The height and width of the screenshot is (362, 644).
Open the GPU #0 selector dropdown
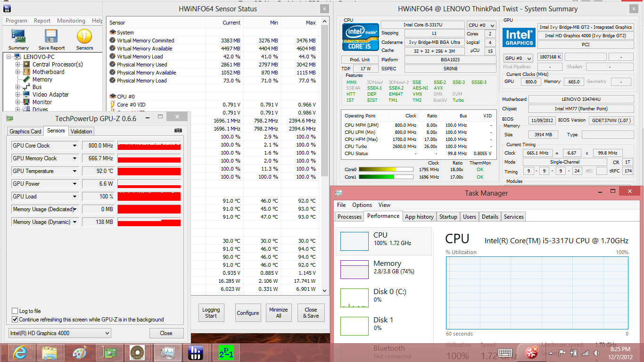pos(518,58)
